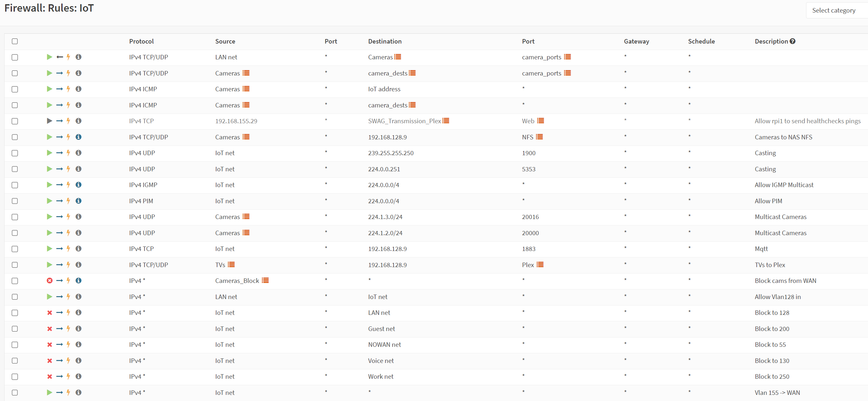Open the alias list icon next to the Cameras destination
The image size is (868, 401).
[x=398, y=56]
